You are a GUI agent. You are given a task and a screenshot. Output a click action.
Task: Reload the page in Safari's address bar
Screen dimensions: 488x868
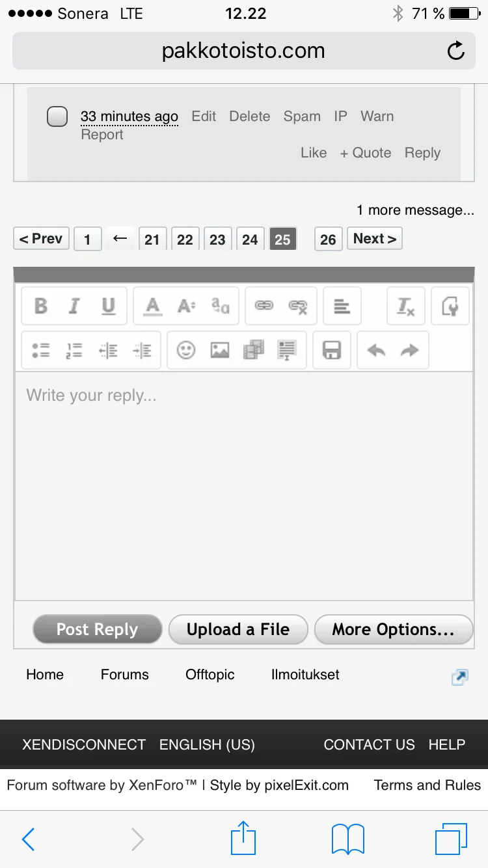tap(456, 51)
